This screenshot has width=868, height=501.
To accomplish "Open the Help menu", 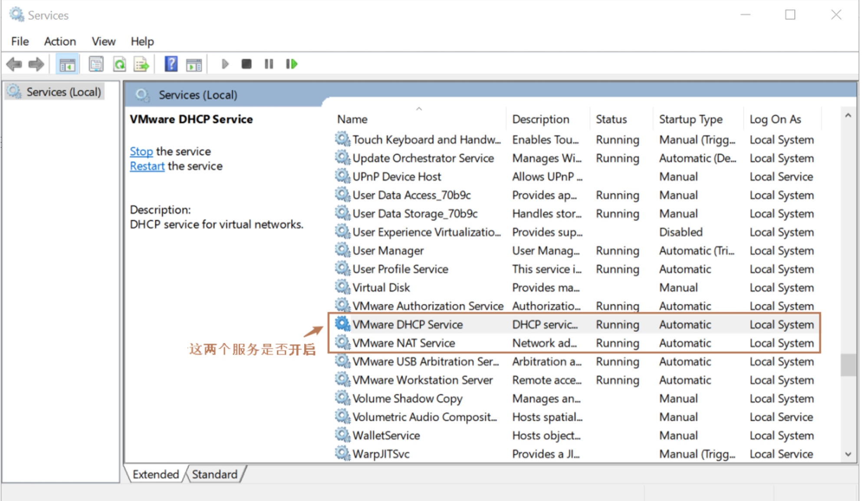I will 142,41.
